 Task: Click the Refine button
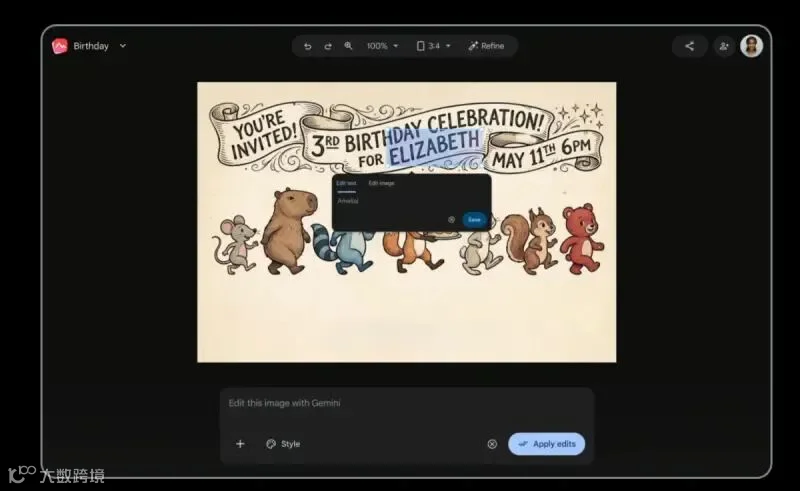coord(486,46)
